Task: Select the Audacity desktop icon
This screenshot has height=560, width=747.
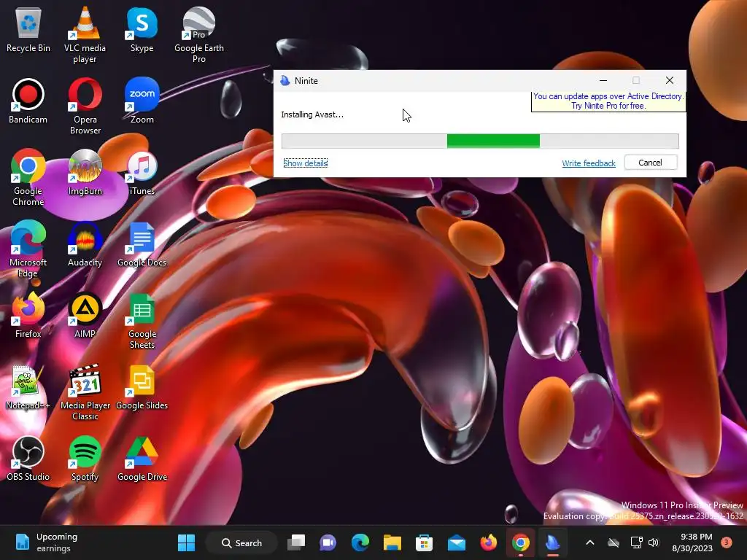Action: pyautogui.click(x=85, y=244)
